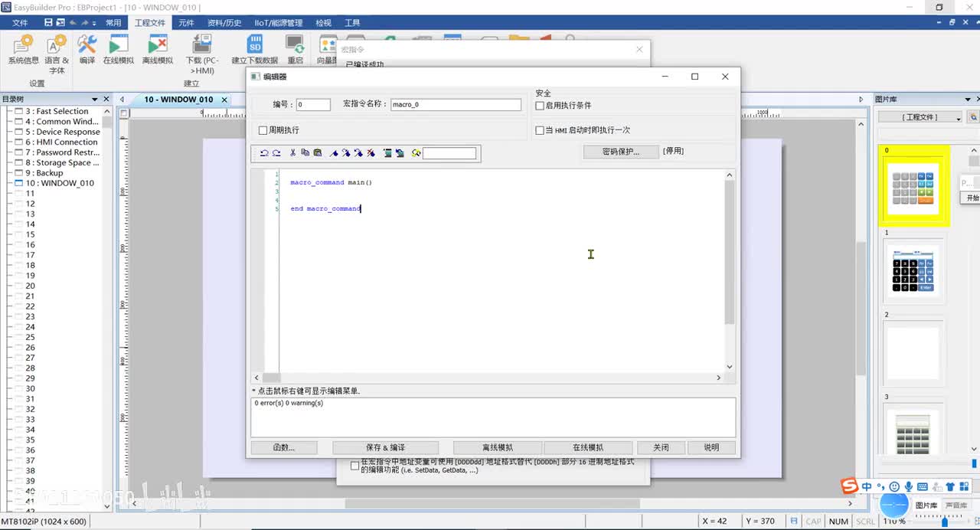Switch to 常用 ribbon tab
The image size is (980, 530).
pos(113,23)
